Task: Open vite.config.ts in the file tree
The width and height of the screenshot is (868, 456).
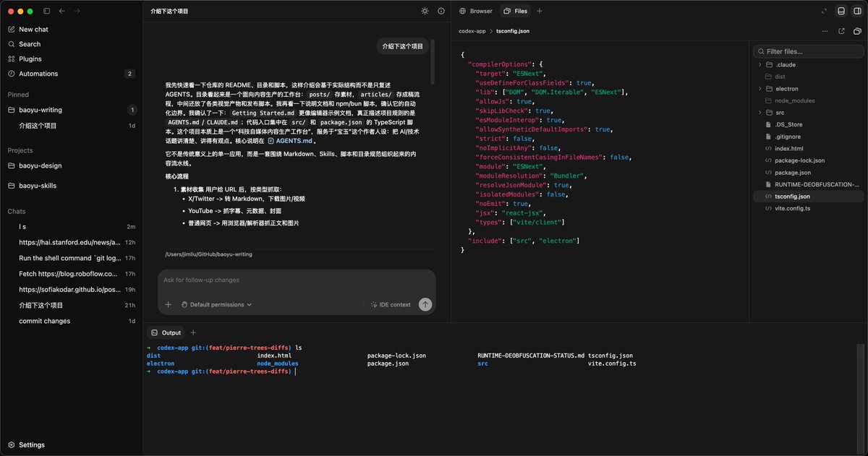Action: [809, 208]
